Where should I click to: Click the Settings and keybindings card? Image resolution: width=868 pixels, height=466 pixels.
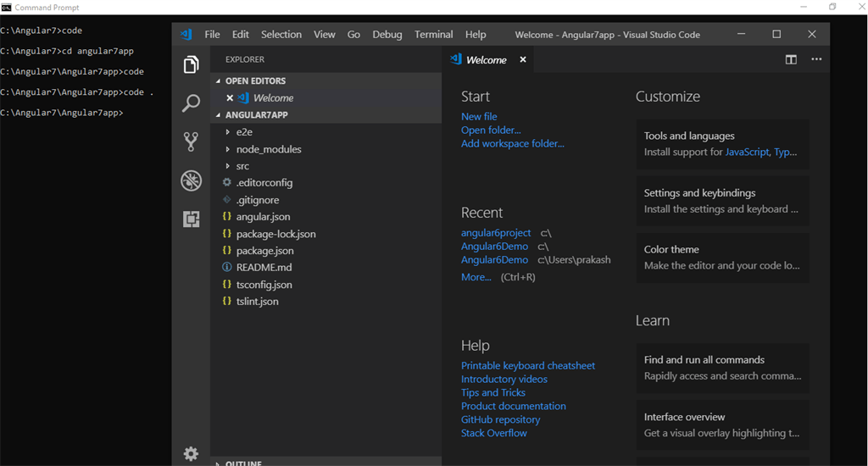pyautogui.click(x=722, y=201)
